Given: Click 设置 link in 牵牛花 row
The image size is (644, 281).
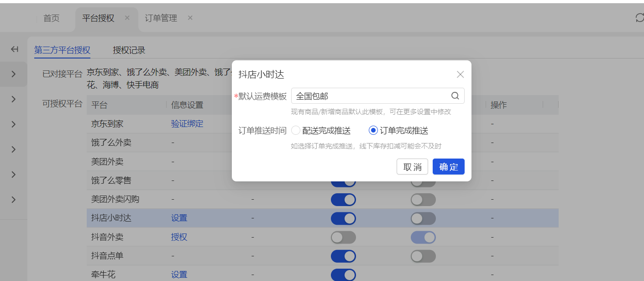Looking at the screenshot, I should click(179, 275).
